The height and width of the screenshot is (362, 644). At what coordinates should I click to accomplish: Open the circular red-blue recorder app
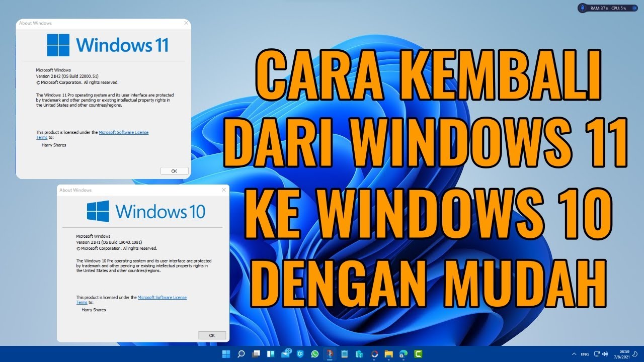(x=374, y=354)
